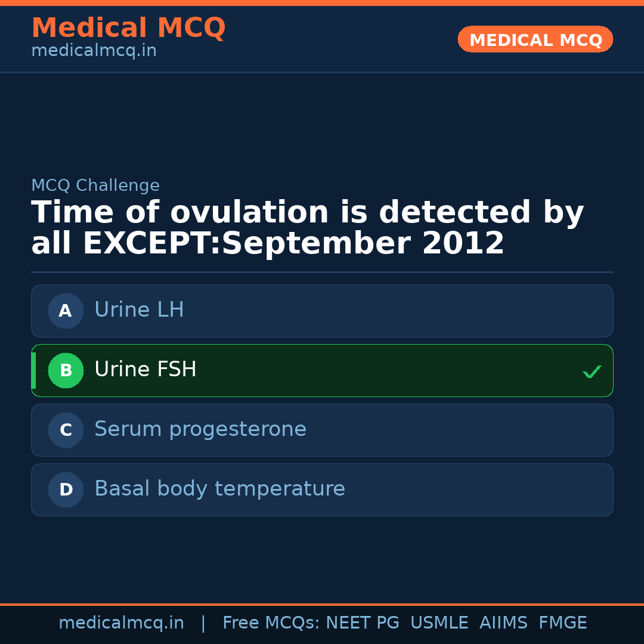Open the Medical MCQ header title
This screenshot has width=644, height=644.
click(x=128, y=27)
